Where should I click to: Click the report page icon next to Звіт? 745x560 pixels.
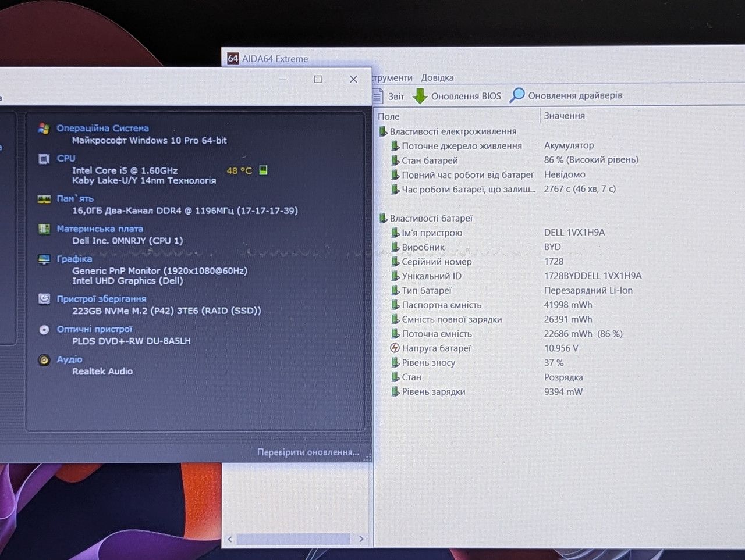tap(378, 96)
